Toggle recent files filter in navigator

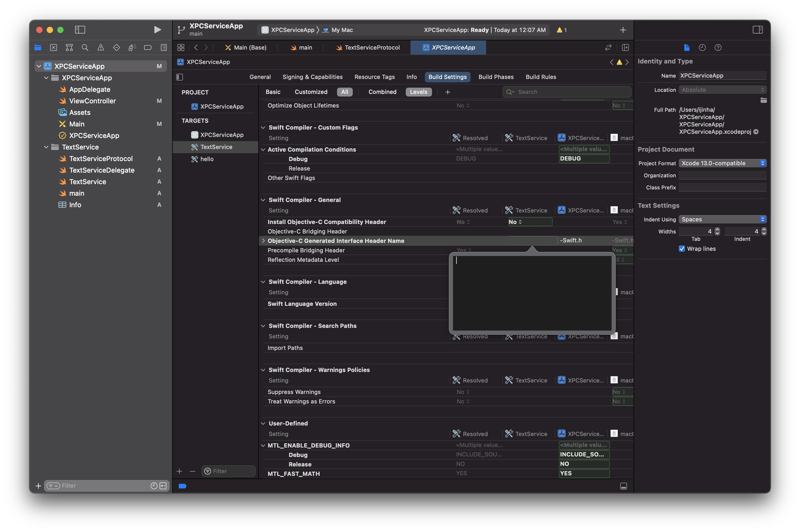click(154, 486)
